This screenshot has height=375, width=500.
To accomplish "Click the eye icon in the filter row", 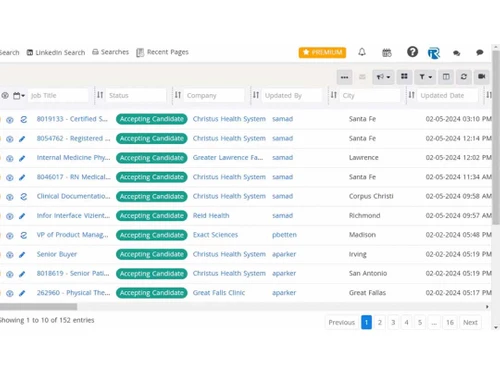I will coord(5,96).
